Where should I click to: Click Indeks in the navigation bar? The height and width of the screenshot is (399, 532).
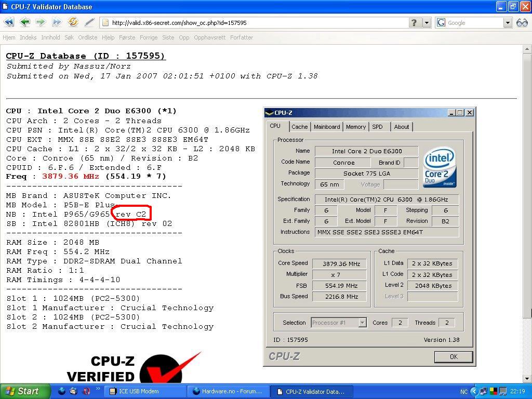pos(28,37)
